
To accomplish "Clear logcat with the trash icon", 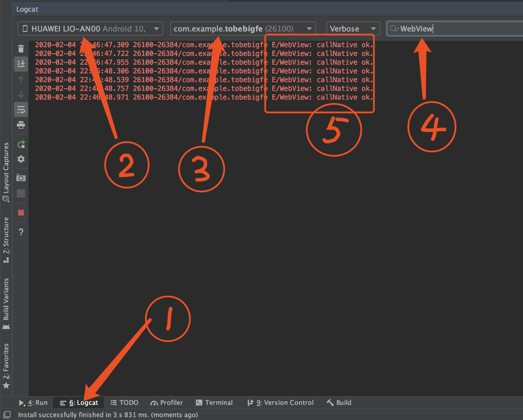I will [21, 49].
